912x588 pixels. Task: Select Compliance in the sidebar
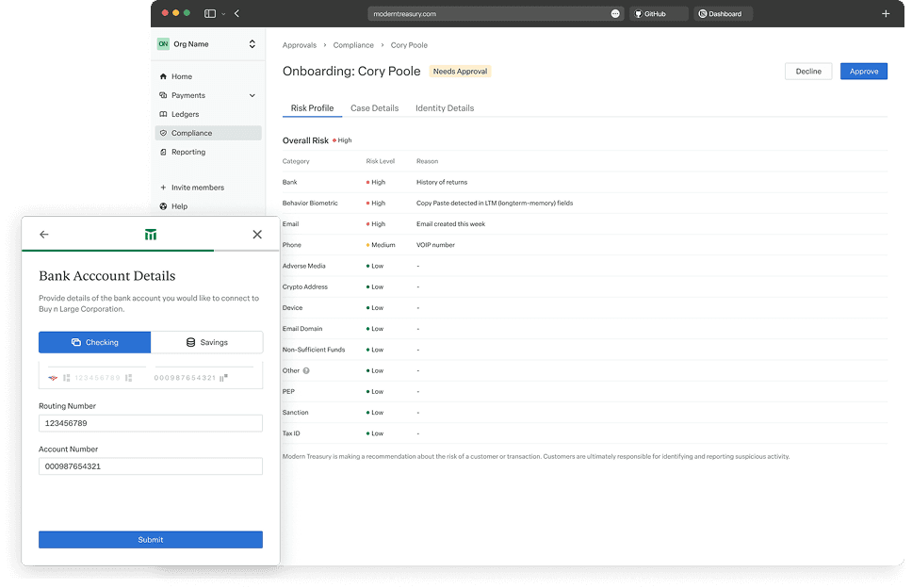tap(208, 133)
